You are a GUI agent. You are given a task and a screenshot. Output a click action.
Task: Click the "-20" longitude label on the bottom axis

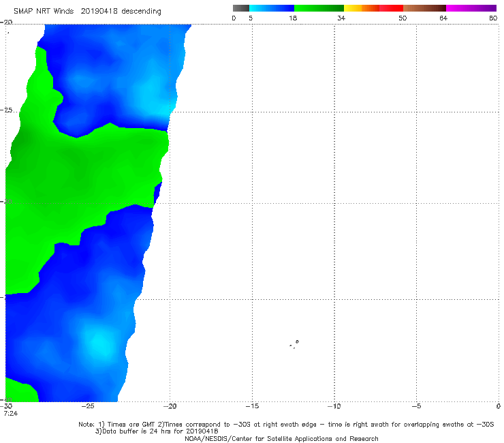pyautogui.click(x=170, y=406)
